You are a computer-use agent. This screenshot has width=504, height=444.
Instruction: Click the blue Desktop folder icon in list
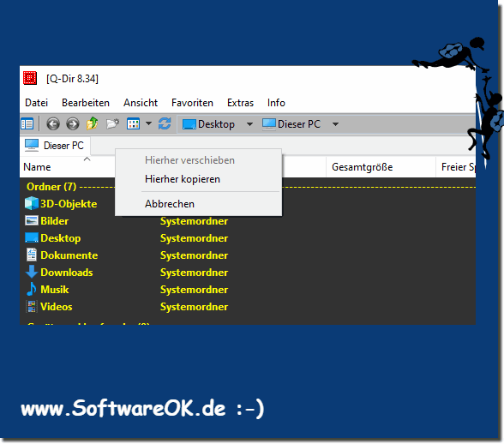point(32,238)
